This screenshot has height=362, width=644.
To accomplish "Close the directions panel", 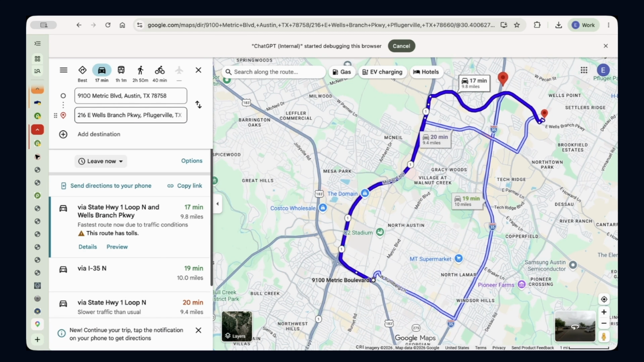I will tap(198, 70).
